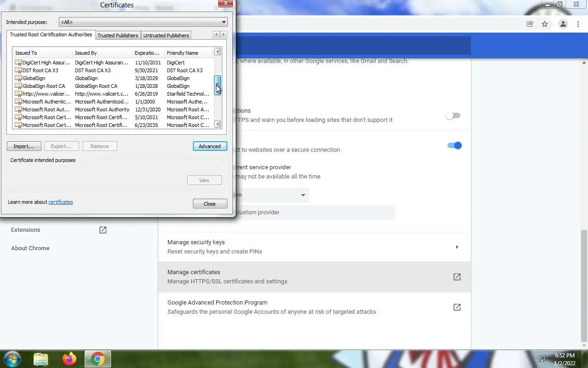588x368 pixels.
Task: Click the certificate list scroll-up arrow
Action: (218, 52)
